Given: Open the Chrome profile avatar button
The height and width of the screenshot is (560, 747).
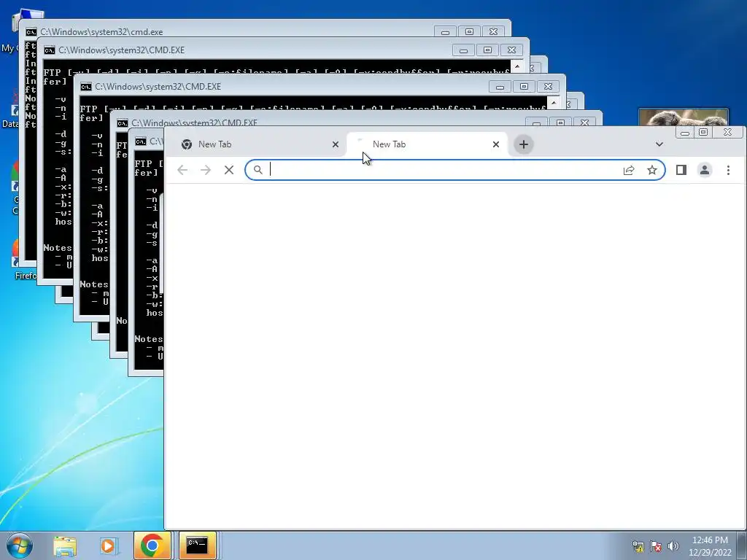Looking at the screenshot, I should click(x=705, y=170).
